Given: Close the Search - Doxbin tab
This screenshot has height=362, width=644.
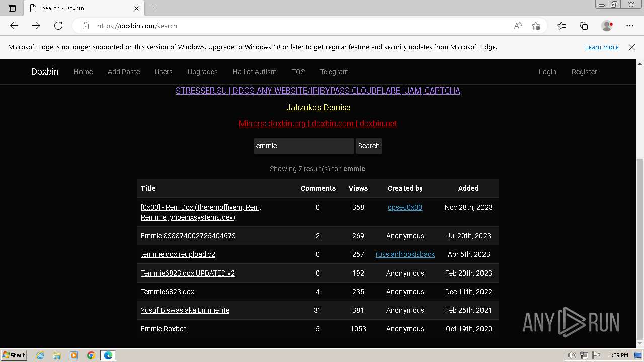Looking at the screenshot, I should [x=136, y=8].
